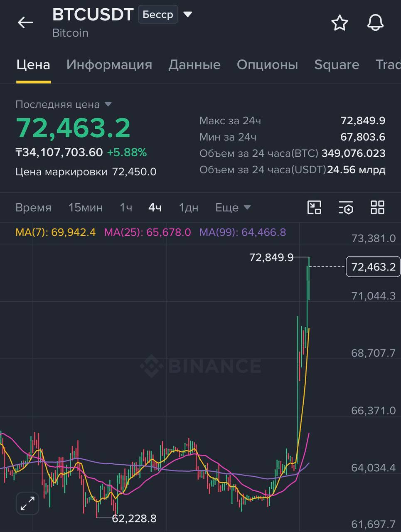Tap the 66,371.0 price axis label
The width and height of the screenshot is (401, 532).
pyautogui.click(x=373, y=411)
